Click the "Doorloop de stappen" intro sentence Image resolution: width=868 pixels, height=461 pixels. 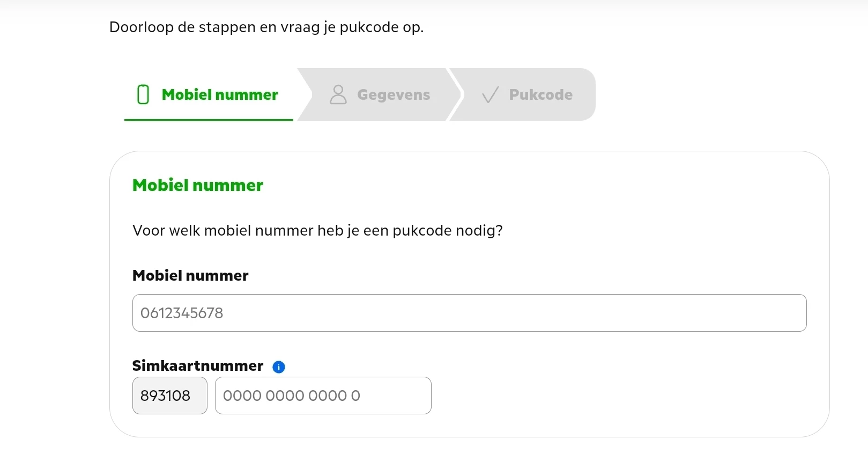[266, 27]
